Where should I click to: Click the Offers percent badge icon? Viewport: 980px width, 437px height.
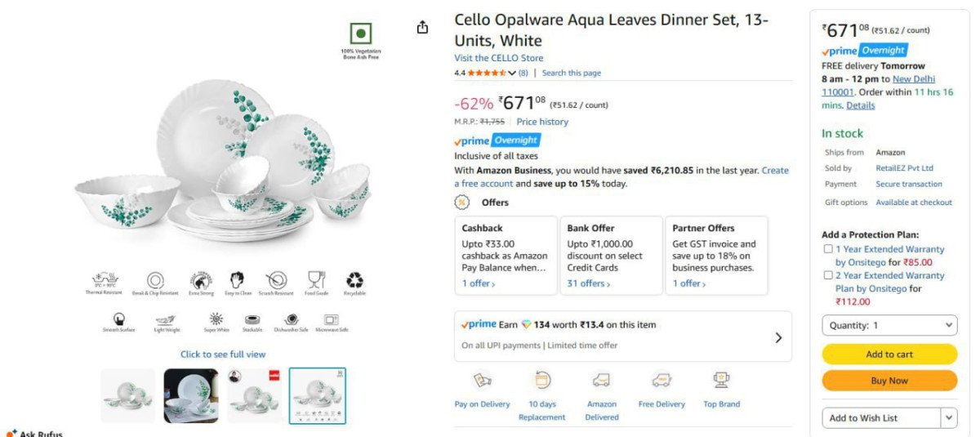pyautogui.click(x=462, y=203)
